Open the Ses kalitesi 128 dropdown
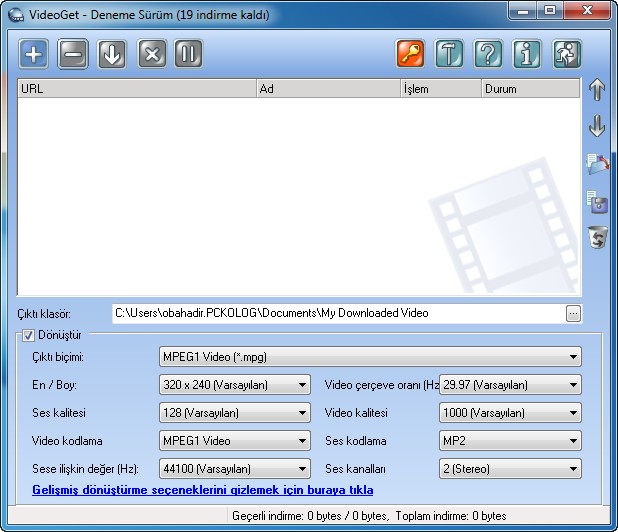The image size is (618, 532). [x=235, y=413]
